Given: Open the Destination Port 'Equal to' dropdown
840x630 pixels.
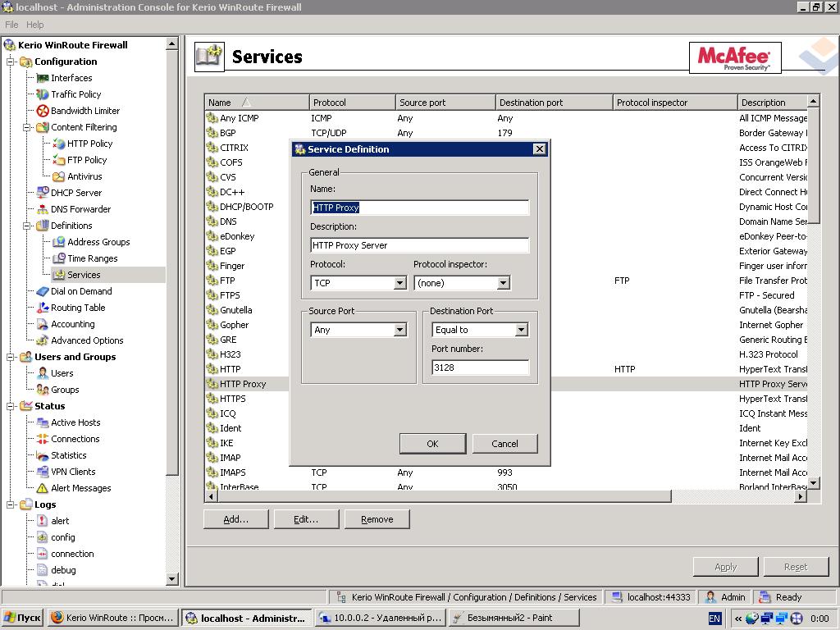Looking at the screenshot, I should [x=521, y=330].
